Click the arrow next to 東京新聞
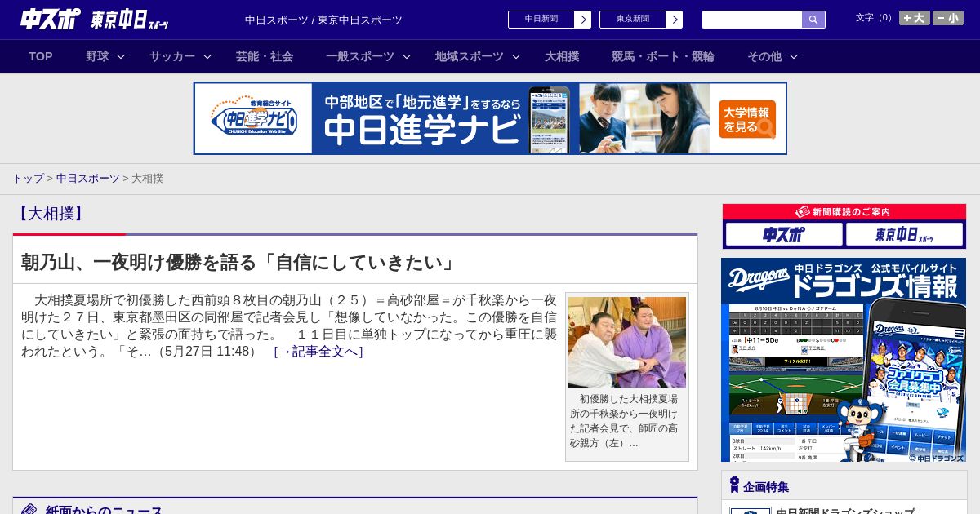980x514 pixels. pyautogui.click(x=674, y=20)
